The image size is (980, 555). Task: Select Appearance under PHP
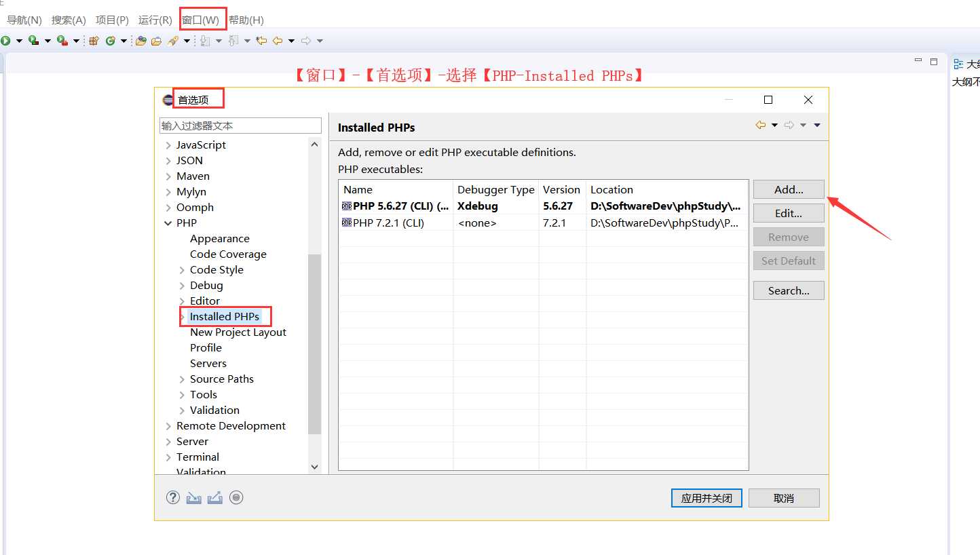point(219,238)
